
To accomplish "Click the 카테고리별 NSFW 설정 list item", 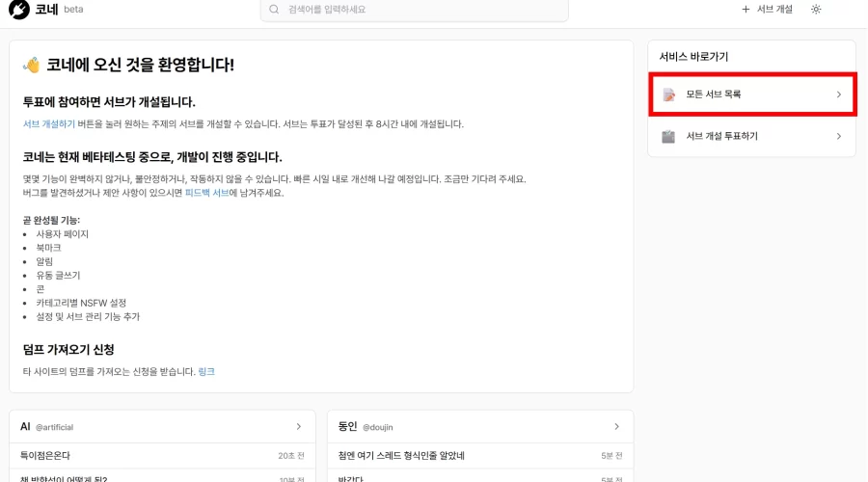I will pyautogui.click(x=81, y=303).
